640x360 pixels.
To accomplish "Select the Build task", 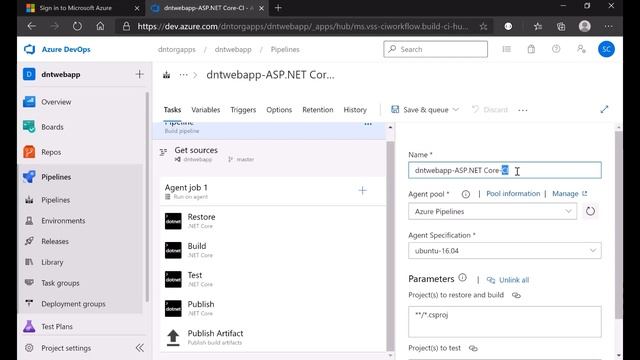I will pos(273,250).
